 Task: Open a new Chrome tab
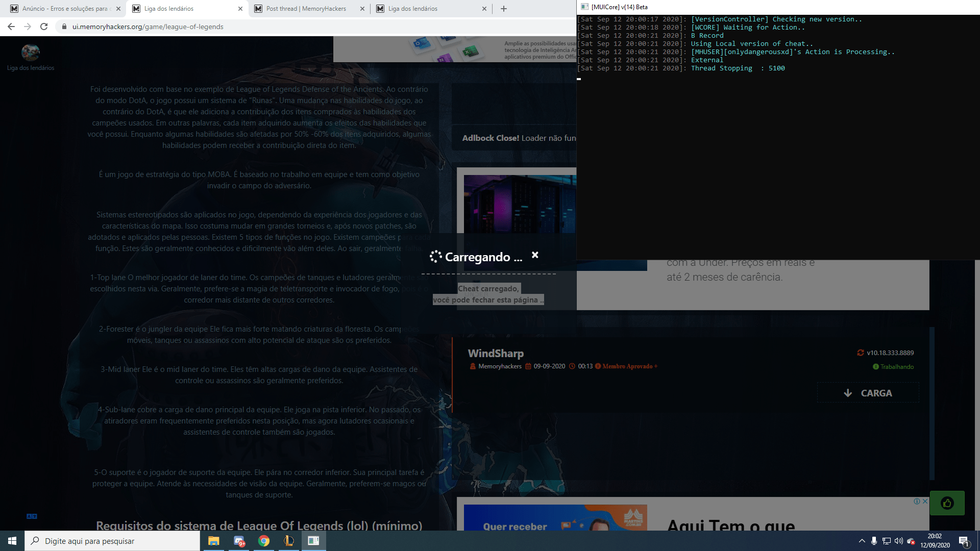[x=504, y=9]
